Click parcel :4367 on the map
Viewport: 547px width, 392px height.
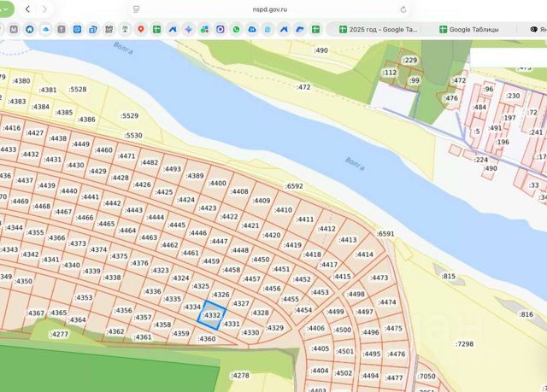pos(36,313)
